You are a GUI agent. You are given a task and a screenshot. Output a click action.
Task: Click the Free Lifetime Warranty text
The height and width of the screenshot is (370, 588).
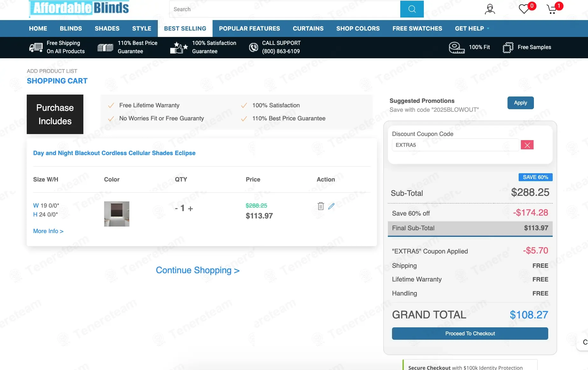point(149,105)
